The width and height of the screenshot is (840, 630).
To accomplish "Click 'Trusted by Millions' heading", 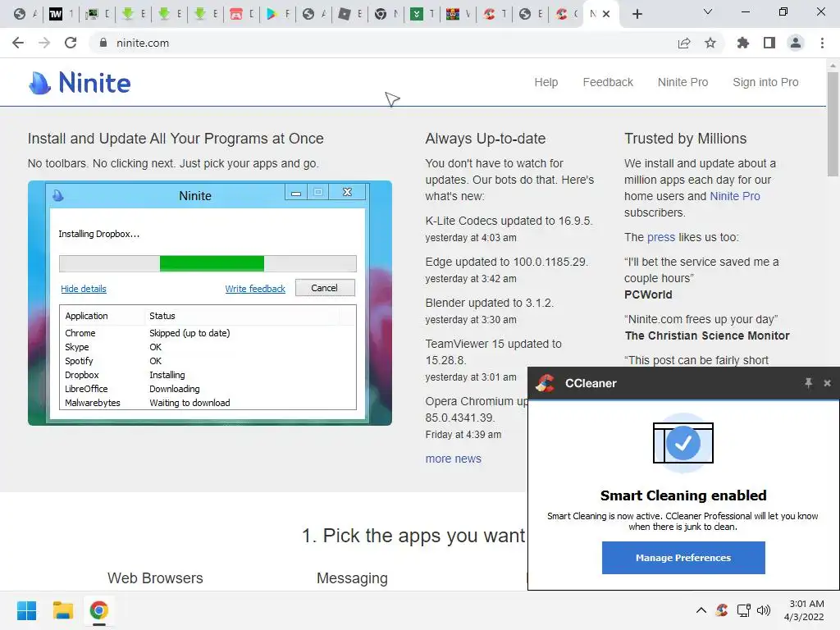I will 685,139.
